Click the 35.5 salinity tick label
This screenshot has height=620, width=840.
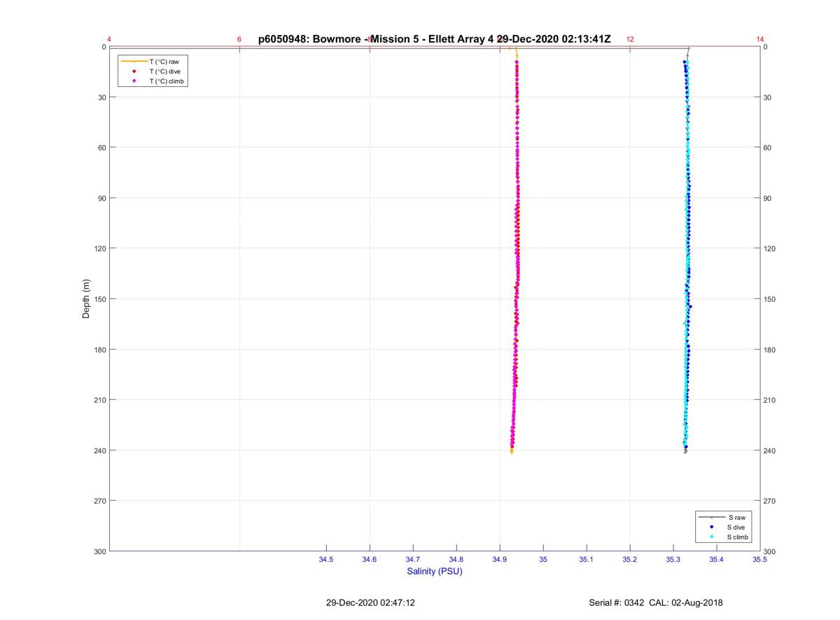tap(759, 560)
